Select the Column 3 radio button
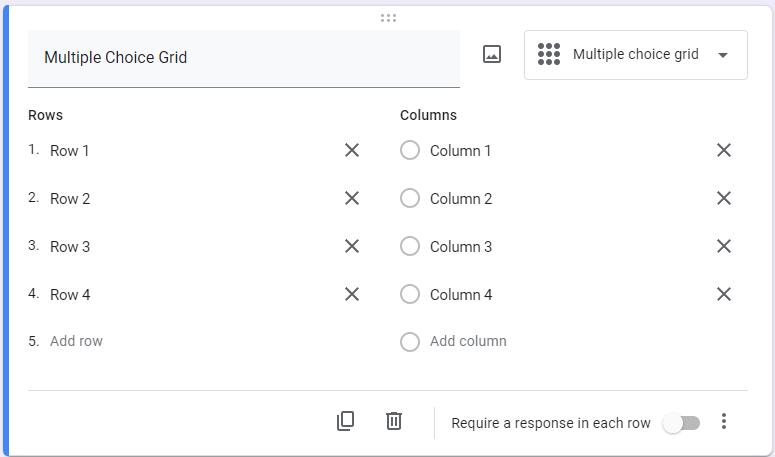775x457 pixels. pyautogui.click(x=410, y=247)
